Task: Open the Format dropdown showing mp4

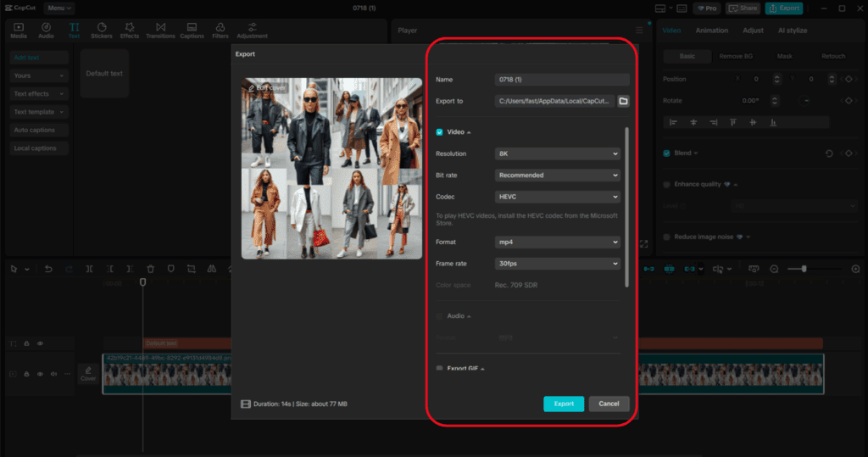Action: (557, 242)
